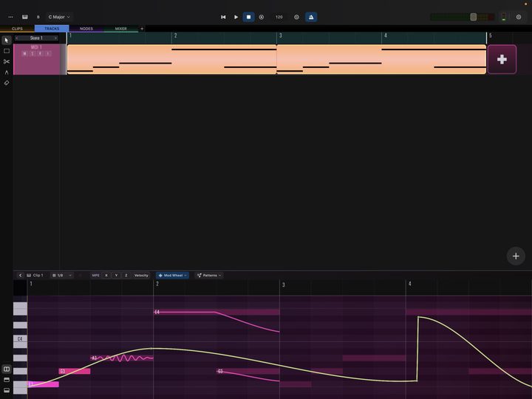This screenshot has height=399, width=532.
Task: Select the MIDI 1 track header
Action: coord(37,59)
